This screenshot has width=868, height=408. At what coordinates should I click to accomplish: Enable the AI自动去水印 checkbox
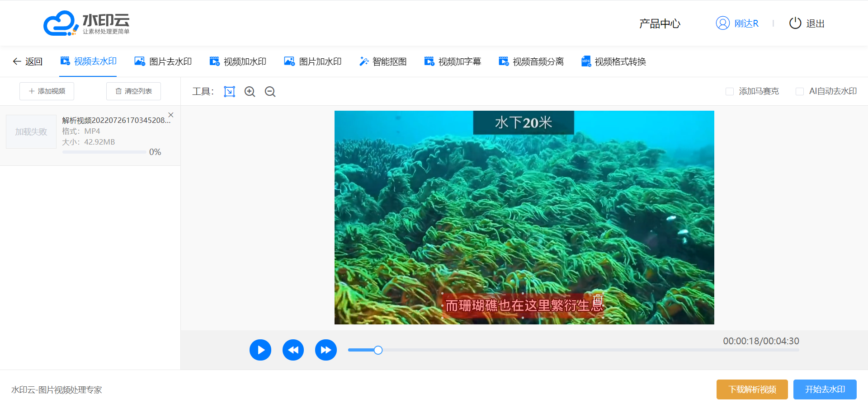799,92
